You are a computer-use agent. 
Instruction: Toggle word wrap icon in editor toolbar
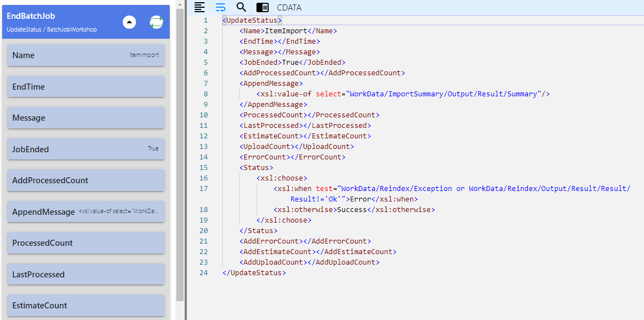[x=221, y=7]
